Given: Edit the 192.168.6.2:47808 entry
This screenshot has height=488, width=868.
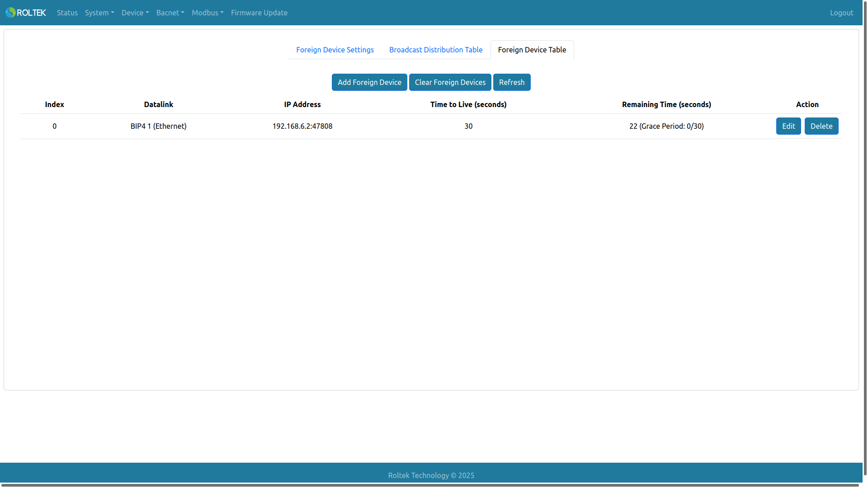Looking at the screenshot, I should point(788,126).
